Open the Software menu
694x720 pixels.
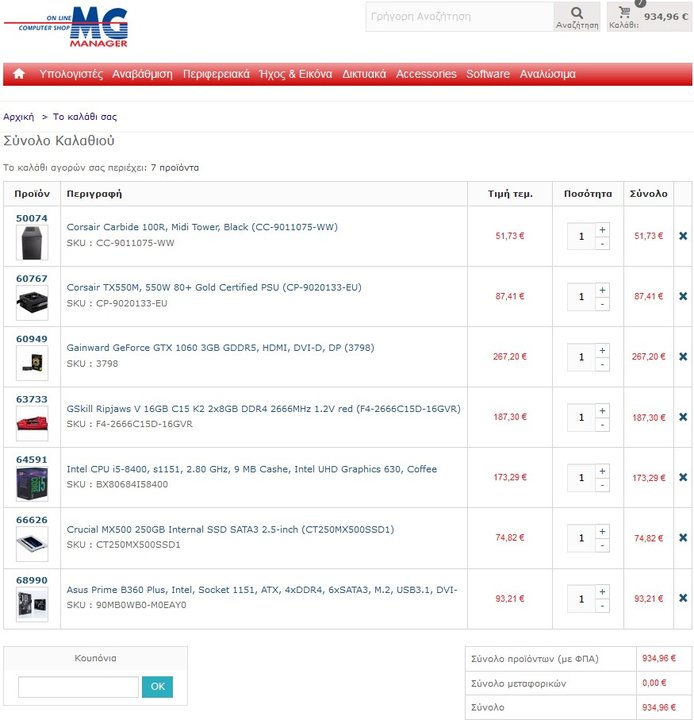[488, 74]
